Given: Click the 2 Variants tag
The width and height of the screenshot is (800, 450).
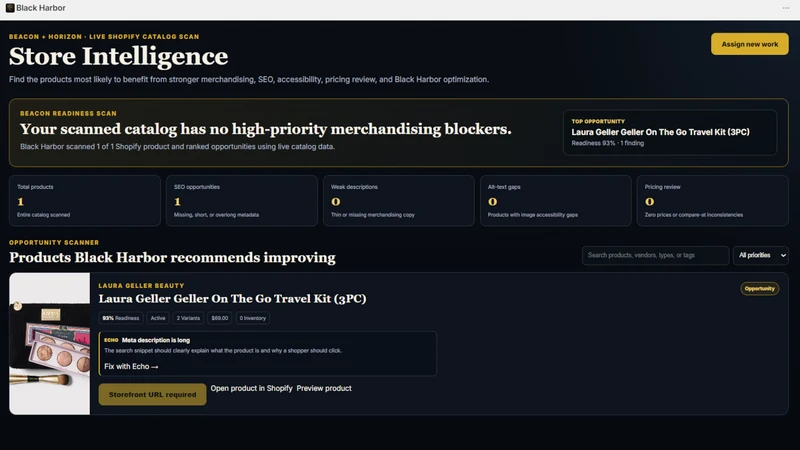Looking at the screenshot, I should (188, 318).
